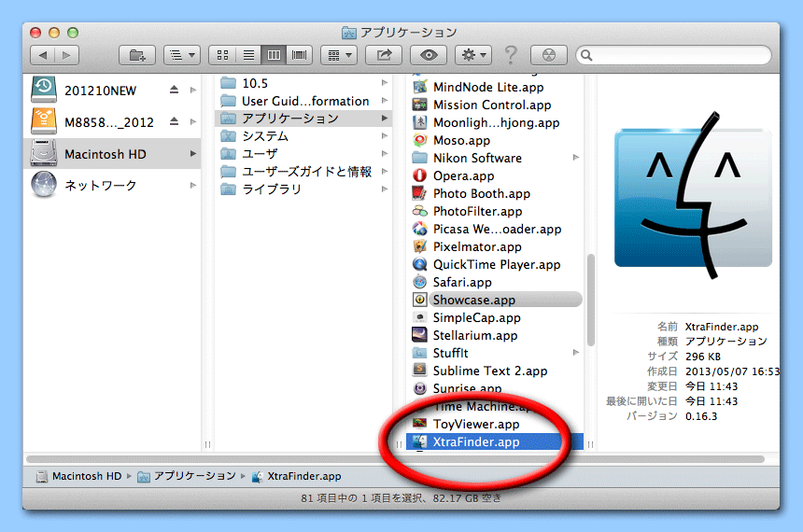Open the Nikon Software folder
This screenshot has width=803, height=532.
[496, 158]
